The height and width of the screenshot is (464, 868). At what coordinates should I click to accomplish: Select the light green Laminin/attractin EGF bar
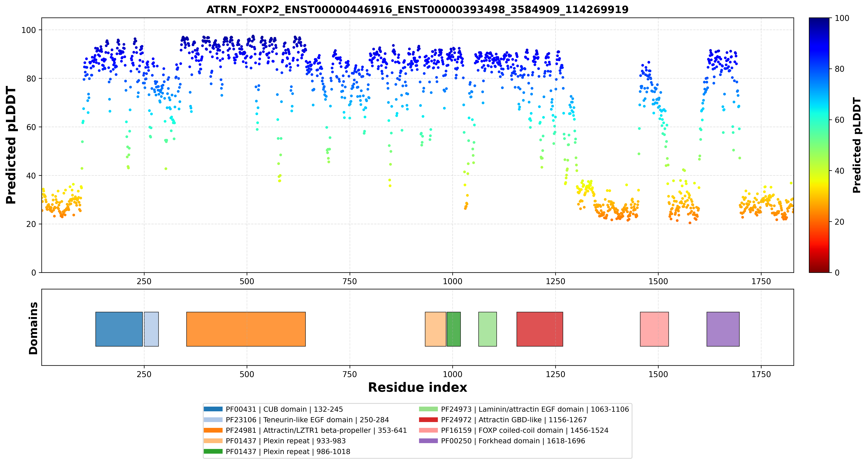(x=488, y=329)
